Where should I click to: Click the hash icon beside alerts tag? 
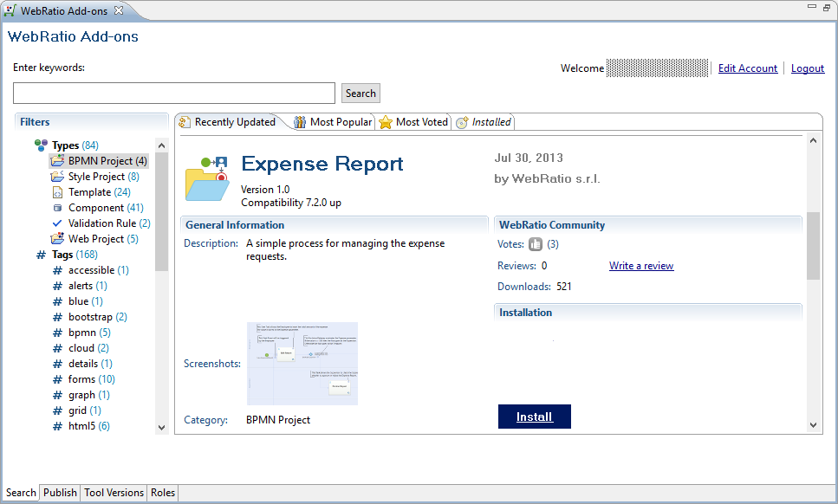point(57,286)
